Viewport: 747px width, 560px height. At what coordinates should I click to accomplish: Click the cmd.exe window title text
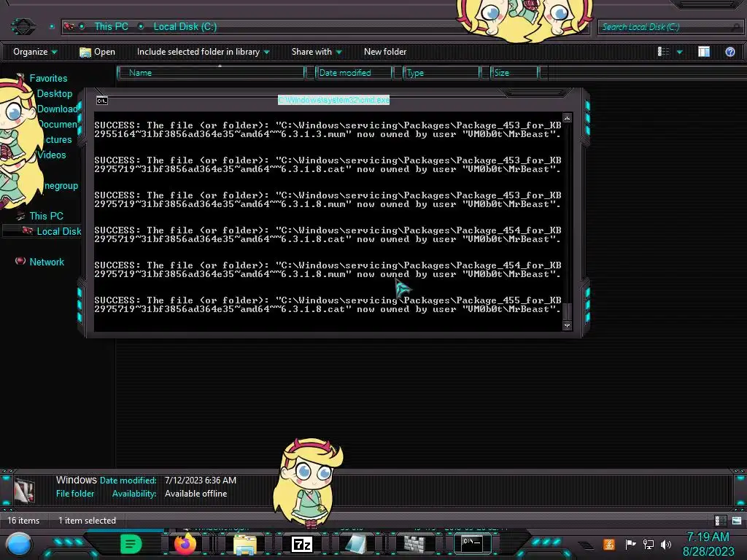333,99
